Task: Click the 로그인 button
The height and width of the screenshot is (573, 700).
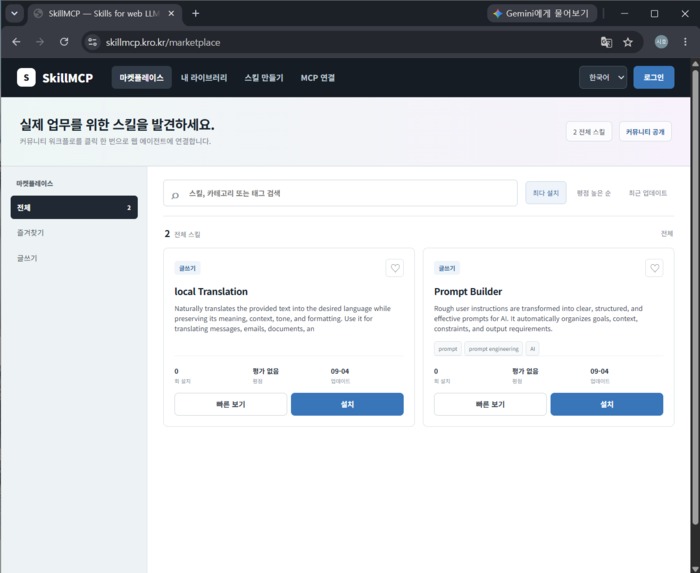Action: click(x=654, y=78)
